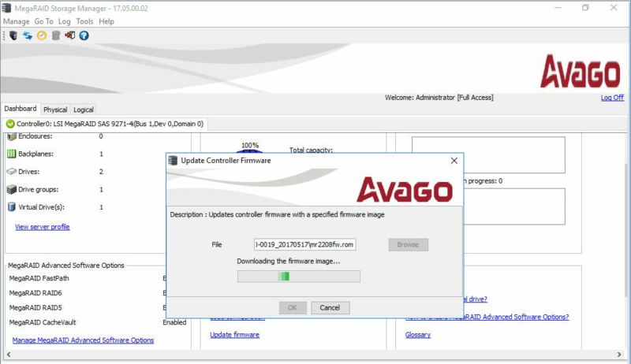This screenshot has height=364, width=631.
Task: Click the refresh arrows toolbar icon
Action: [28, 35]
